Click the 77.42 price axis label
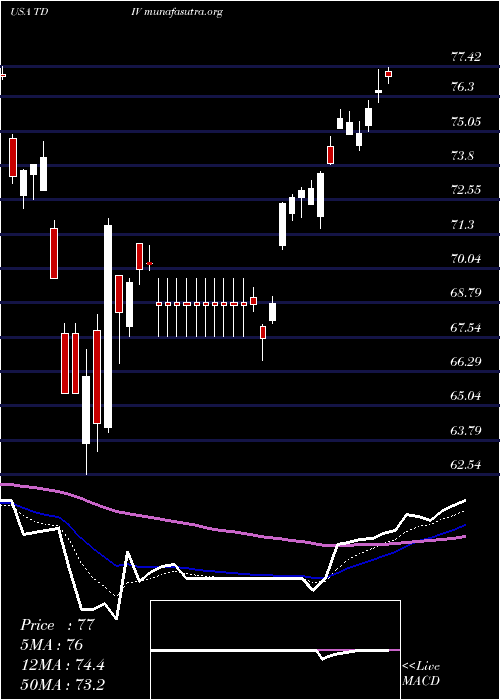The image size is (500, 700). coord(466,57)
